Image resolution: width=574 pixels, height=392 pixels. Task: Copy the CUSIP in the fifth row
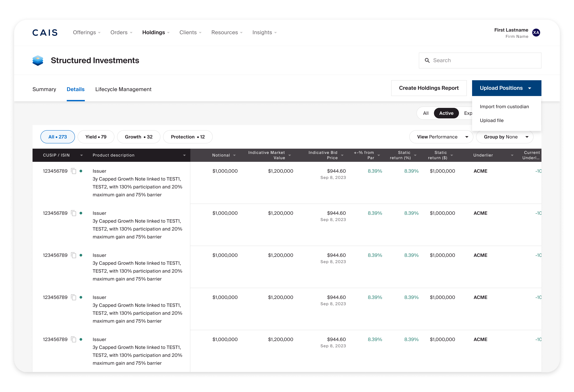pos(74,339)
